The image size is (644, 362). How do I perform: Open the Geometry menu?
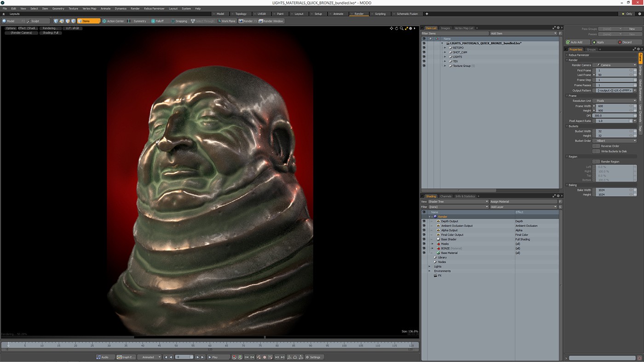click(58, 8)
